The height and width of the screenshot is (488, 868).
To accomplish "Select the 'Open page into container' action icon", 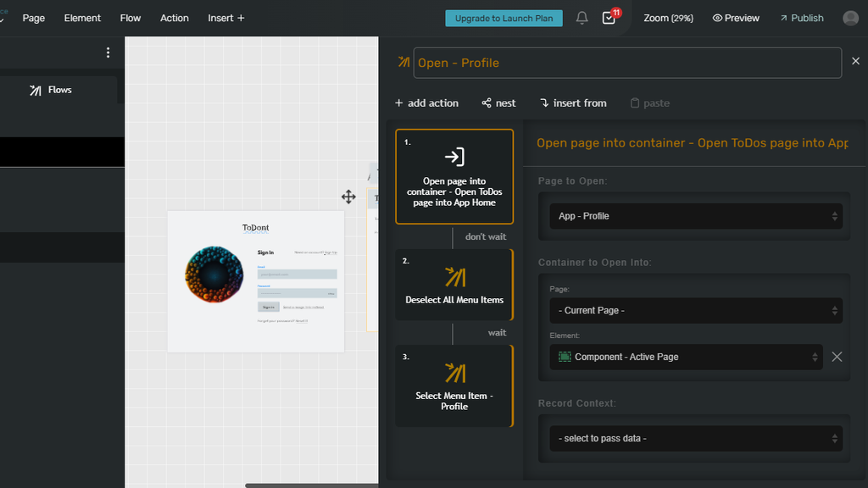I will (x=454, y=155).
